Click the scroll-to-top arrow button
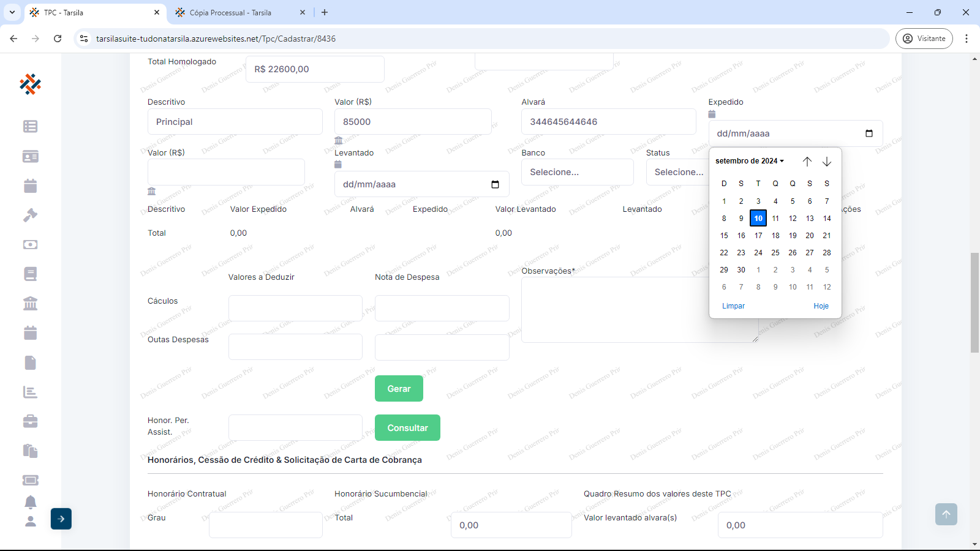980x551 pixels. pyautogui.click(x=946, y=514)
